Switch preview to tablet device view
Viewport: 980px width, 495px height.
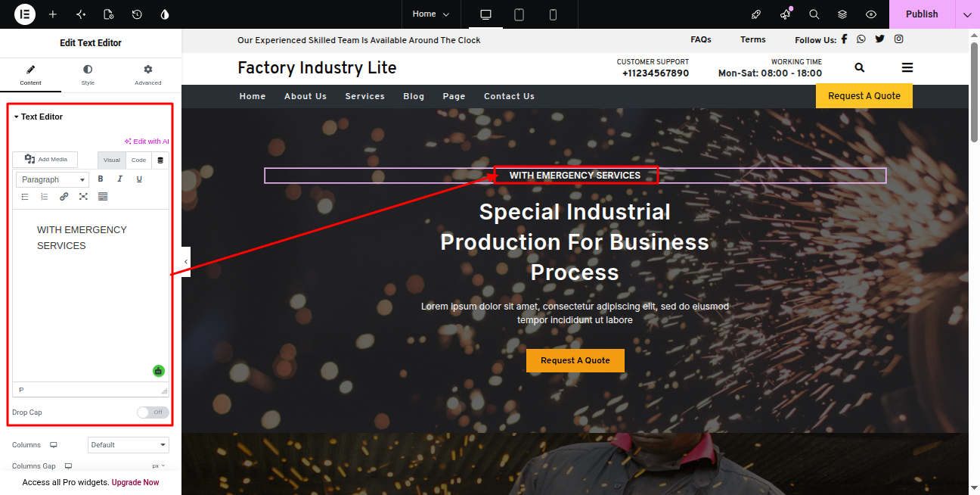pyautogui.click(x=519, y=14)
